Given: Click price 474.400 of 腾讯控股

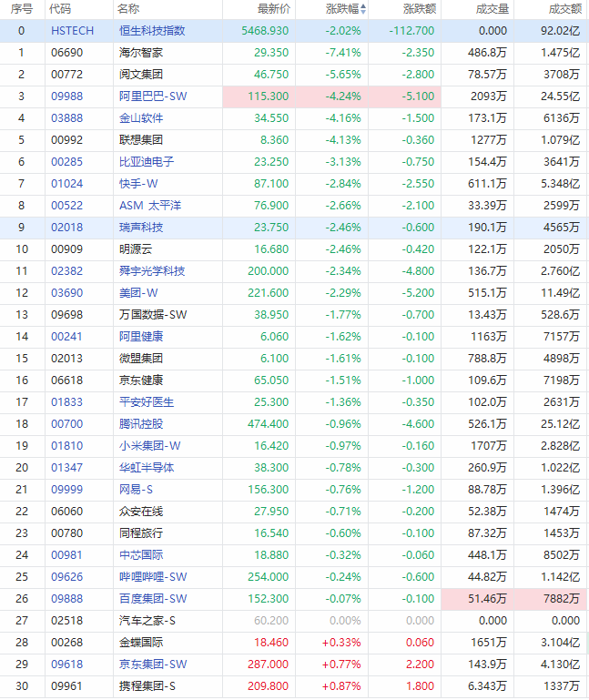Looking at the screenshot, I should point(269,424).
